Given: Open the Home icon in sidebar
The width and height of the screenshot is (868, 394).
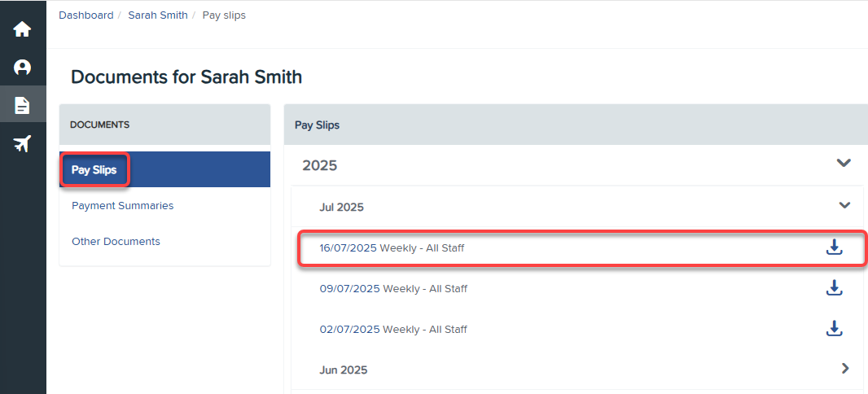Looking at the screenshot, I should [x=22, y=29].
